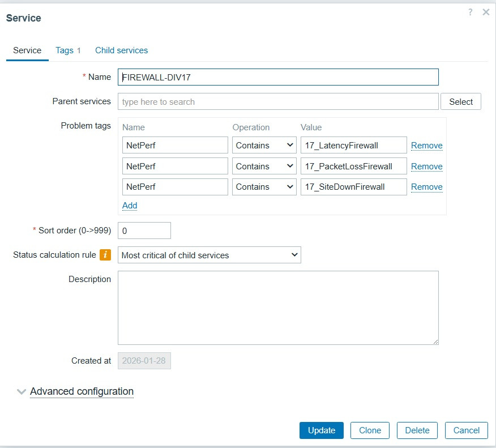Switch to the Tags tab
Viewport: 496px width, 448px height.
click(68, 50)
